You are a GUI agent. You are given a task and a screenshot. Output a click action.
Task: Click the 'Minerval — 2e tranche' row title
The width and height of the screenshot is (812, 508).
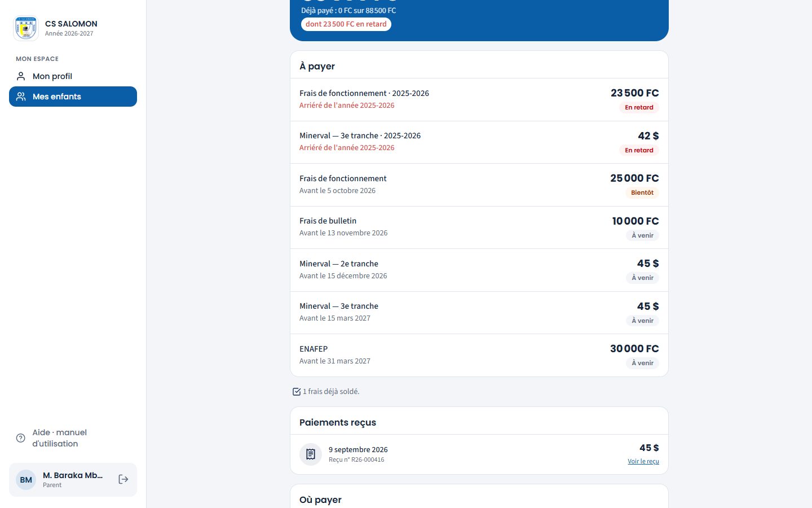click(339, 264)
